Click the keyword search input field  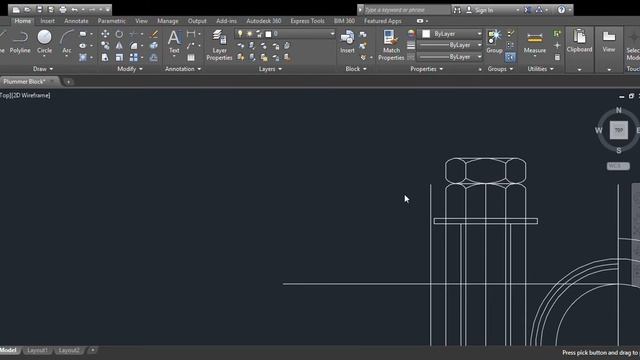(407, 10)
